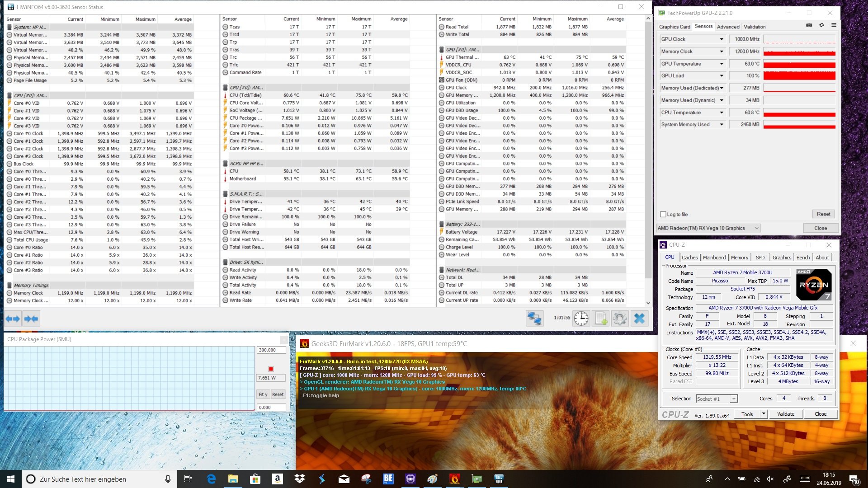
Task: Open System Memory Used dropdown
Action: pos(722,125)
